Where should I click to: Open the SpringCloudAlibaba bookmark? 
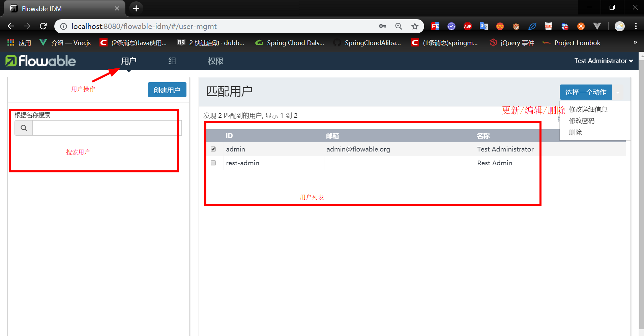(368, 43)
